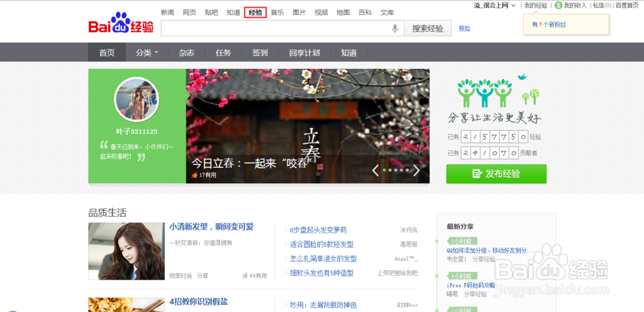Open the 网页 tab
Viewport: 644px width, 312px height.
click(x=189, y=12)
